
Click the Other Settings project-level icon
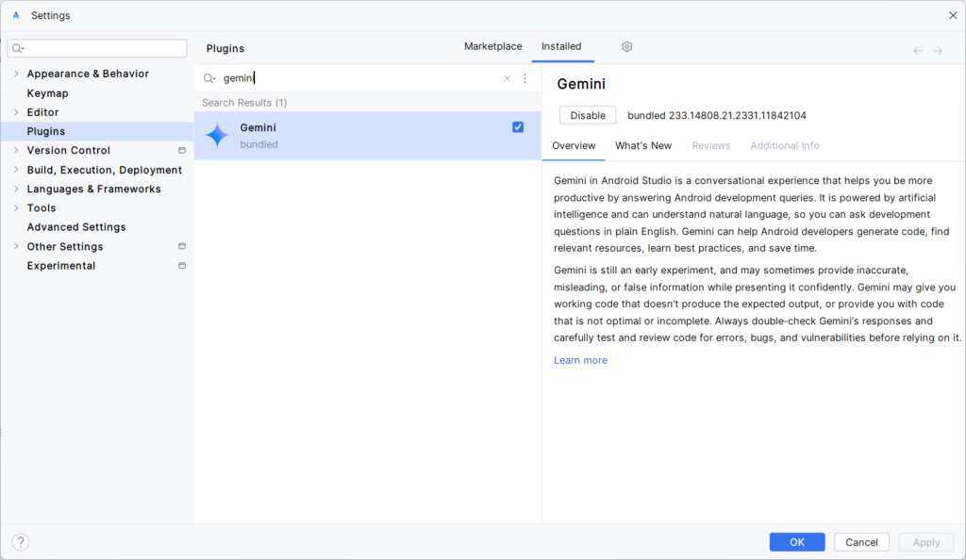pyautogui.click(x=182, y=246)
